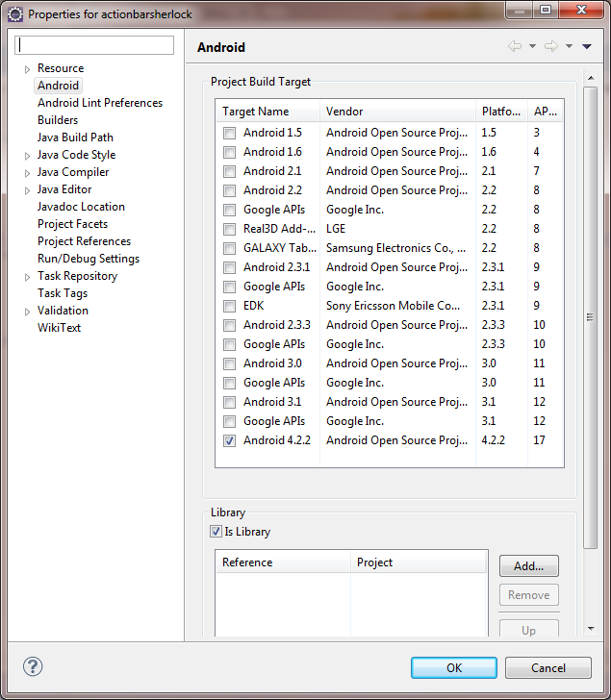Expand the Task Repository node
This screenshot has width=611, height=700.
(27, 277)
